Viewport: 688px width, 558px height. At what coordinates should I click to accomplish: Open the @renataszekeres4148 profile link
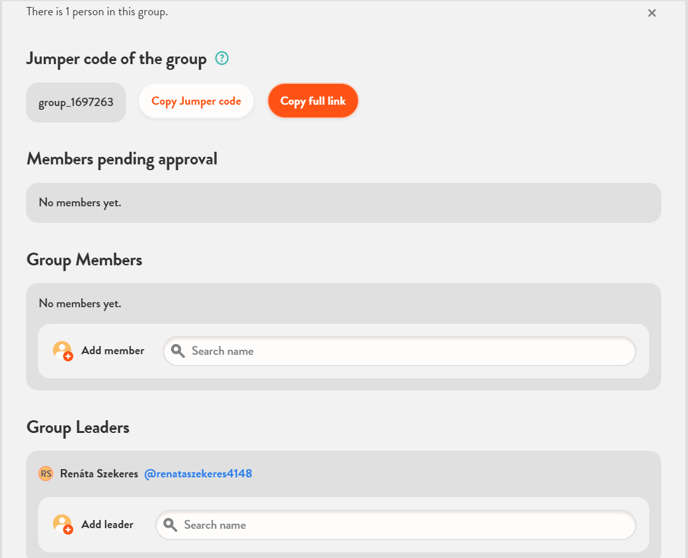[x=198, y=474]
